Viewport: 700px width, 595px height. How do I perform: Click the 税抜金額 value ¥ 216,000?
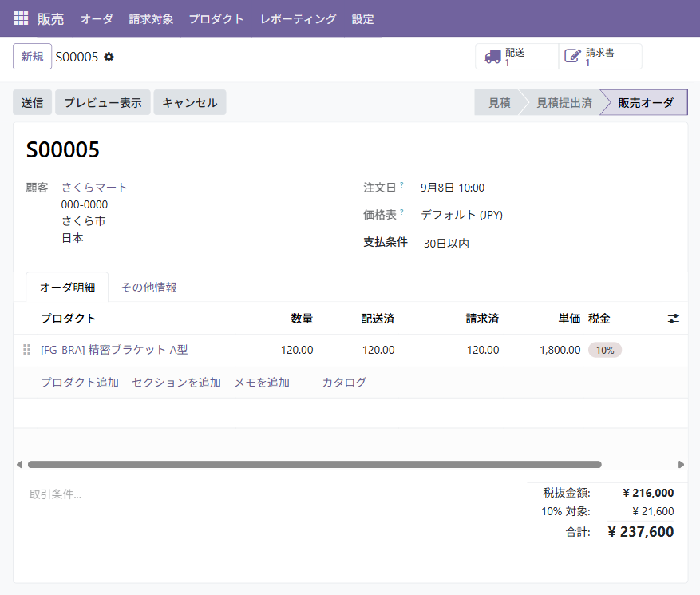click(648, 493)
